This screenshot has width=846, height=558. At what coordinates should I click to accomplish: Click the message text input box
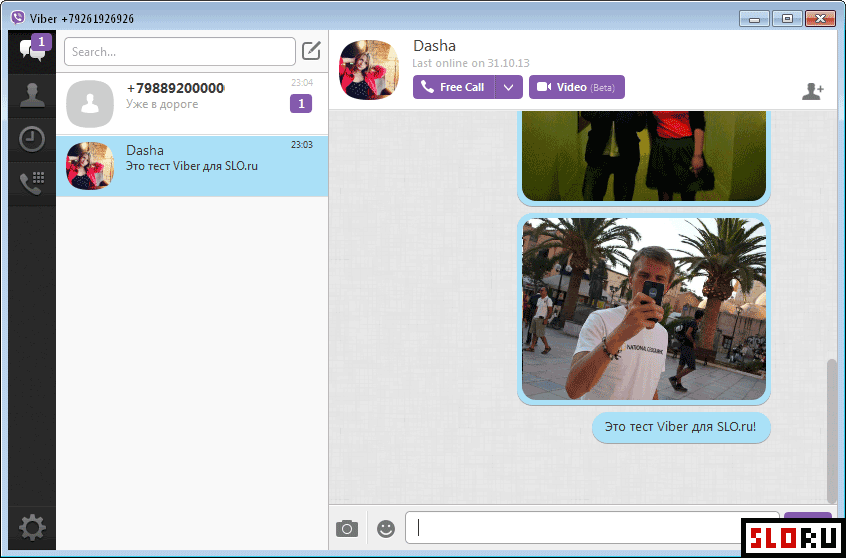pyautogui.click(x=592, y=528)
